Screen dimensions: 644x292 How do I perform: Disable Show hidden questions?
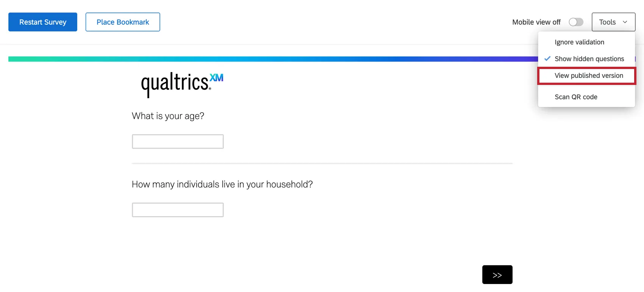pyautogui.click(x=589, y=58)
